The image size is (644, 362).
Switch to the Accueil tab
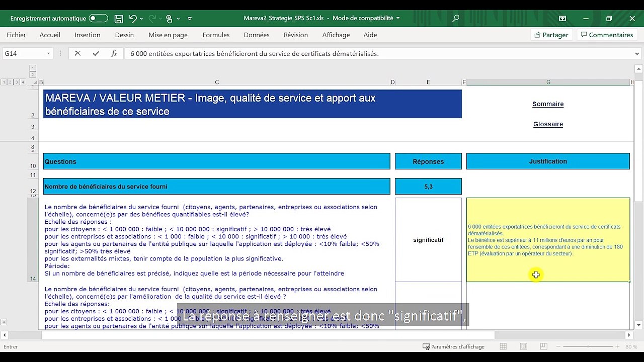(x=50, y=35)
